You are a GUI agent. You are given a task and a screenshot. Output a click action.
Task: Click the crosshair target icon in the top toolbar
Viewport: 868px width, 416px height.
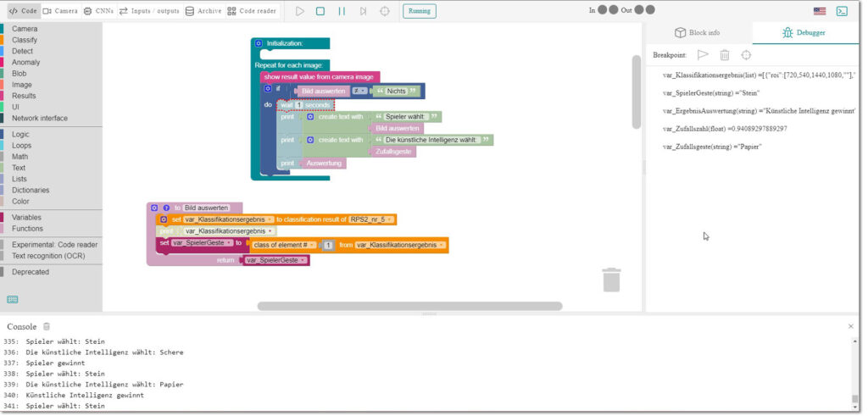click(385, 11)
